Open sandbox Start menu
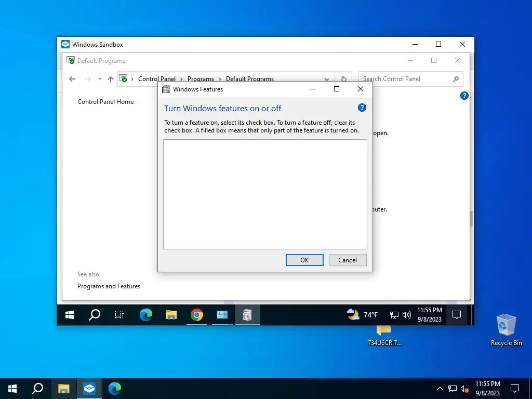 70,315
